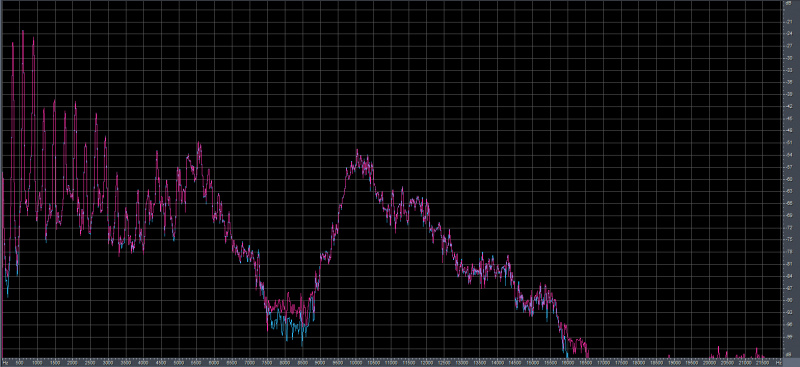Click the 500 label on frequency axis
Screen dimensions: 800x367
tap(19, 363)
